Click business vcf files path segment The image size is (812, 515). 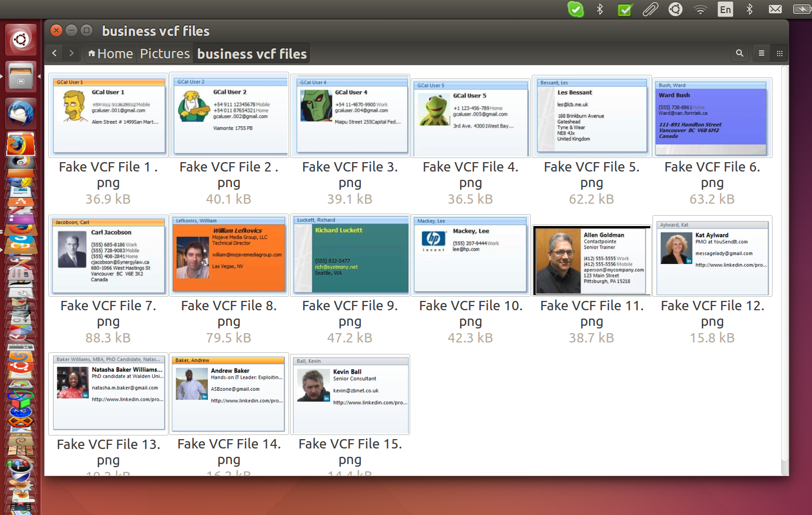pyautogui.click(x=252, y=54)
